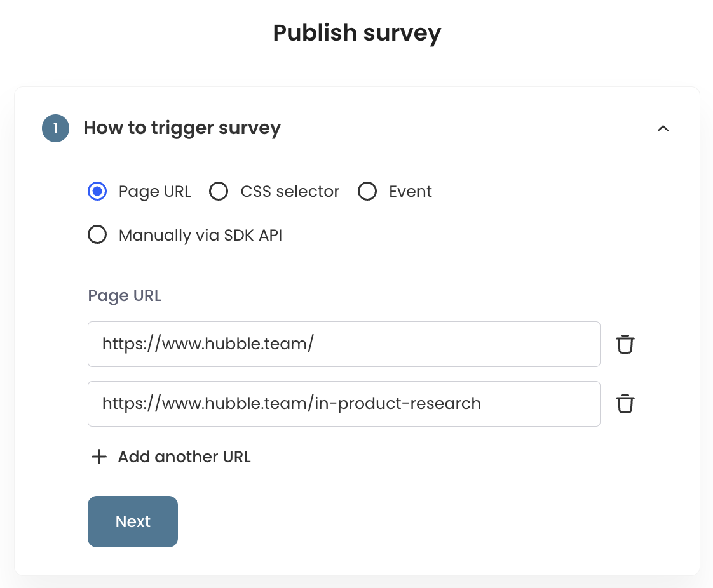Select the Page URL radio button
This screenshot has height=588, width=713.
click(x=97, y=192)
